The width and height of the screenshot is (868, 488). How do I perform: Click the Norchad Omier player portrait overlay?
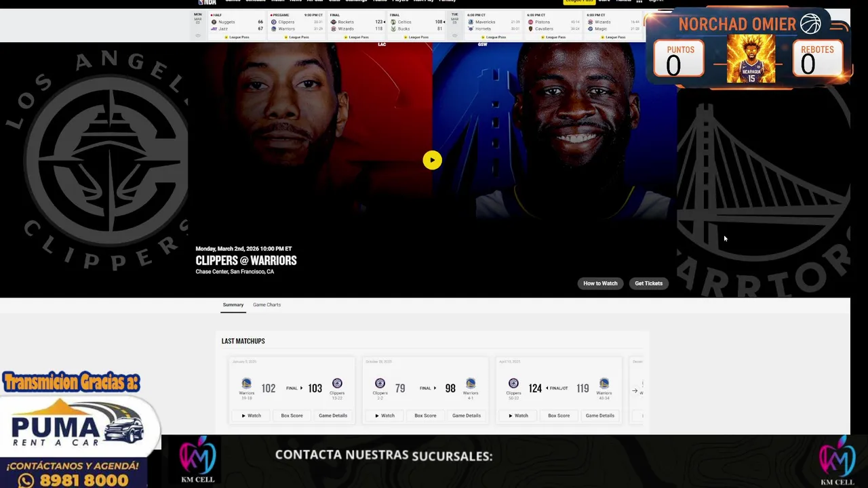(751, 59)
